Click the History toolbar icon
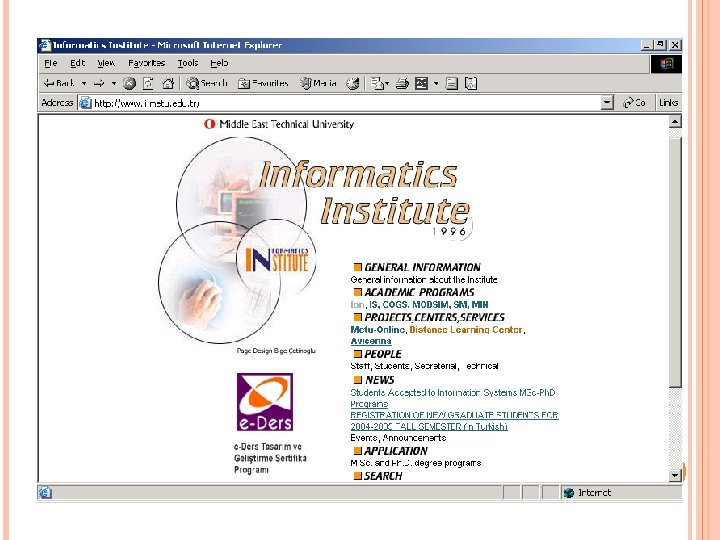The width and height of the screenshot is (720, 540). [353, 83]
